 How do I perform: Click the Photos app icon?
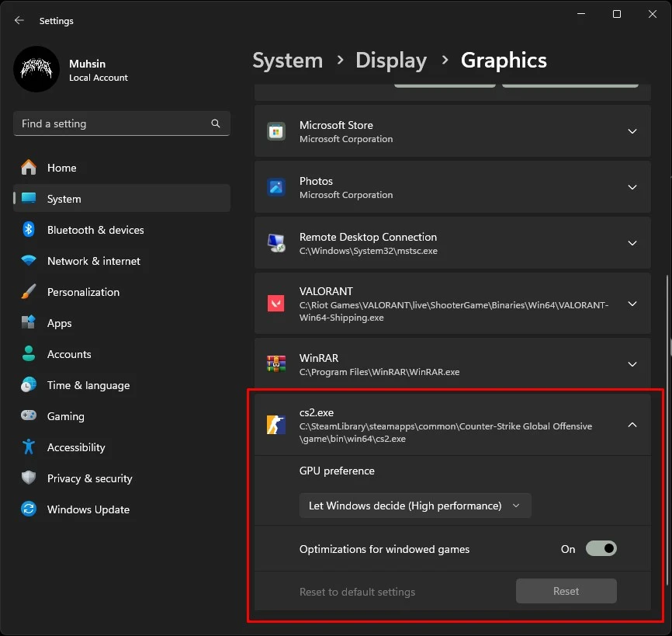(x=276, y=187)
